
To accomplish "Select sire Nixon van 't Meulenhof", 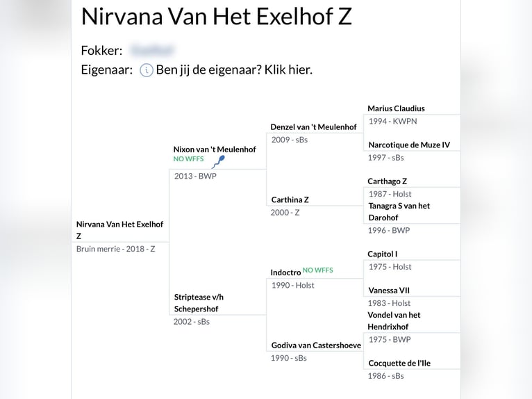I will [215, 149].
